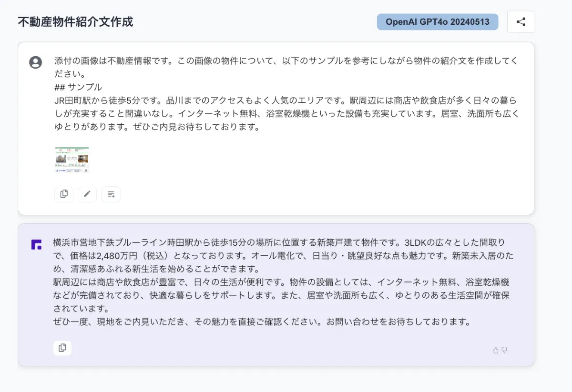Screen dimensions: 572x392
Task: Click the response paragraph starting 駅周辺には
Action: pyautogui.click(x=281, y=295)
